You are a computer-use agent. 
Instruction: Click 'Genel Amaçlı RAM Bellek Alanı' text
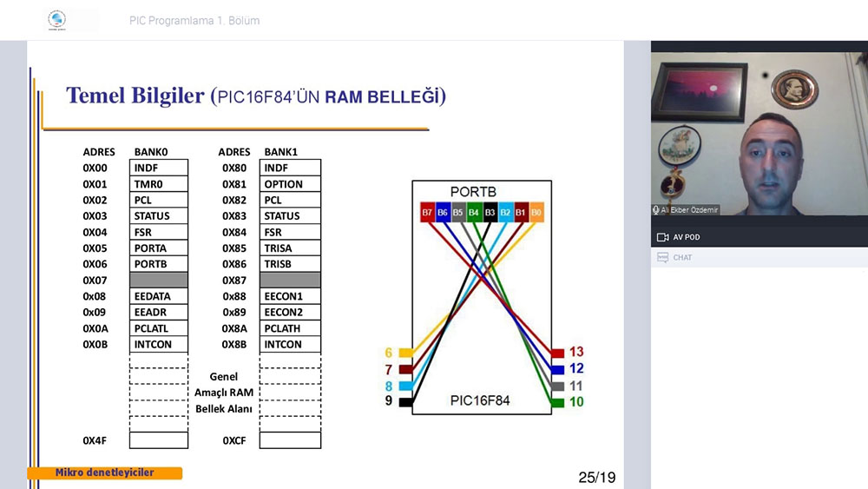pos(224,393)
